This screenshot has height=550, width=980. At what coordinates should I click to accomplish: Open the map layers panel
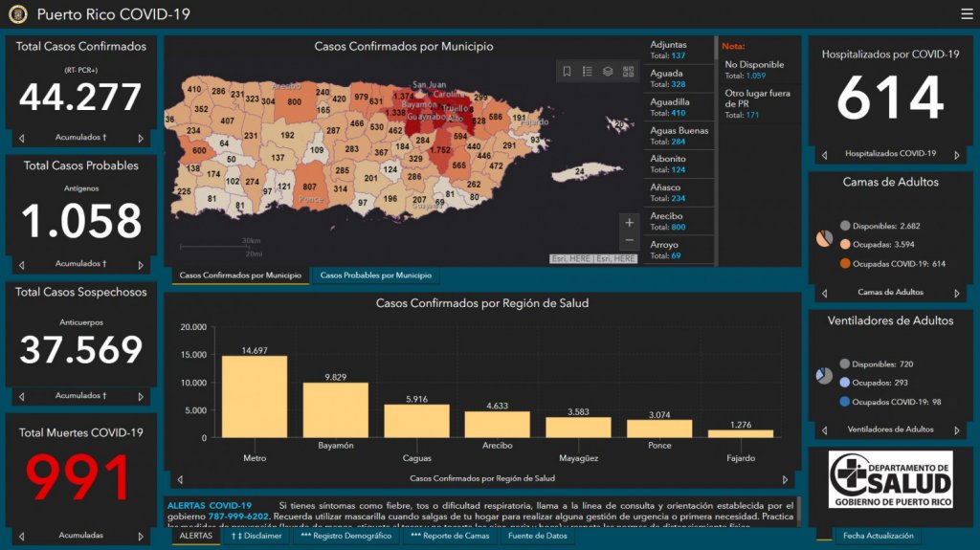point(608,72)
